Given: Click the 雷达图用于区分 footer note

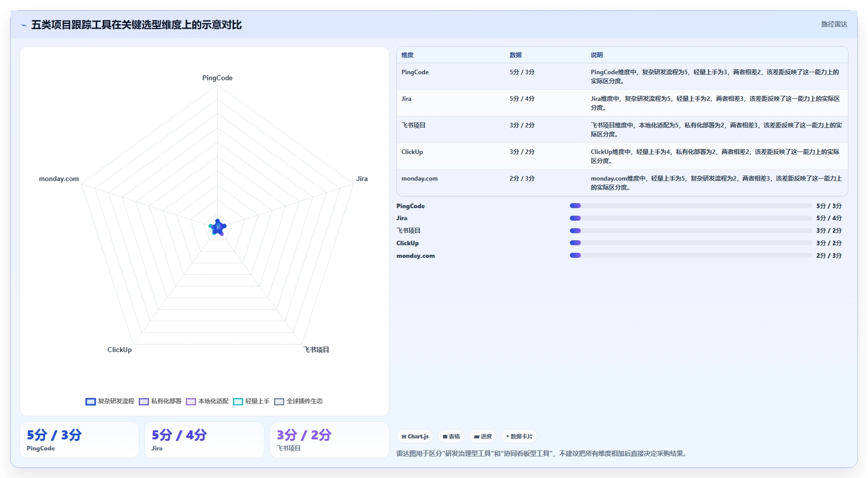Looking at the screenshot, I should click(x=542, y=453).
